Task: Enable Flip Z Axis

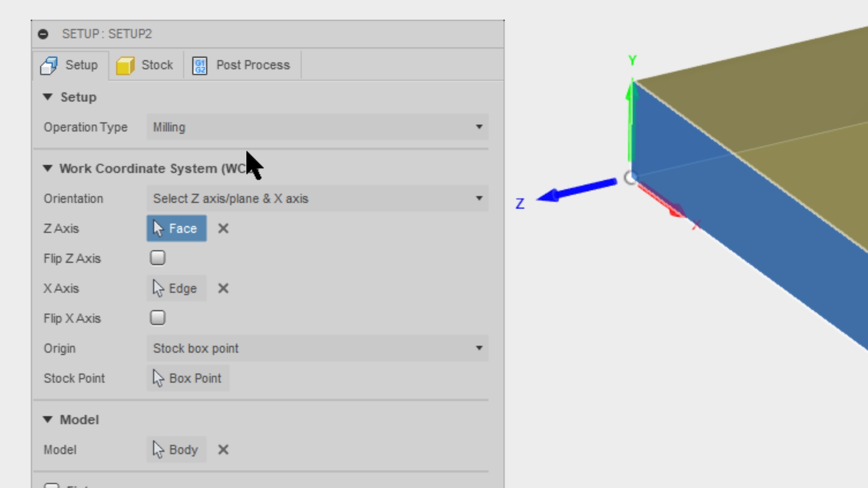Action: pyautogui.click(x=157, y=258)
